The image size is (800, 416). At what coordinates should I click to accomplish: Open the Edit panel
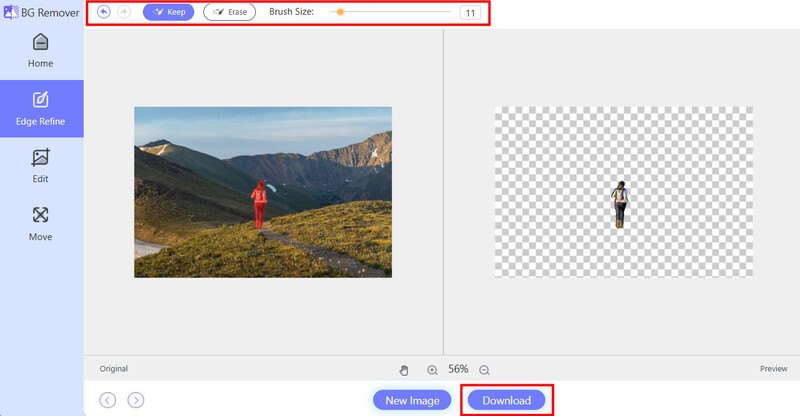click(x=40, y=166)
